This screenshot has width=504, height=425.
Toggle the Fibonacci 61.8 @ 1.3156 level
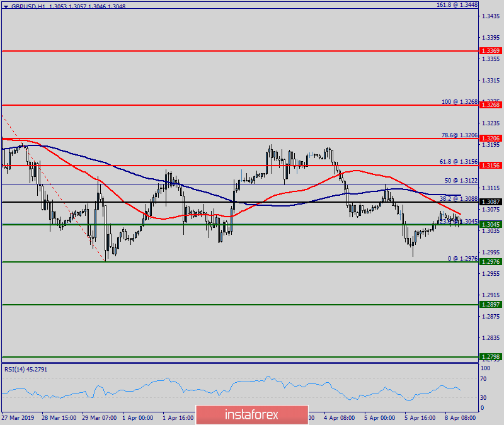(459, 162)
